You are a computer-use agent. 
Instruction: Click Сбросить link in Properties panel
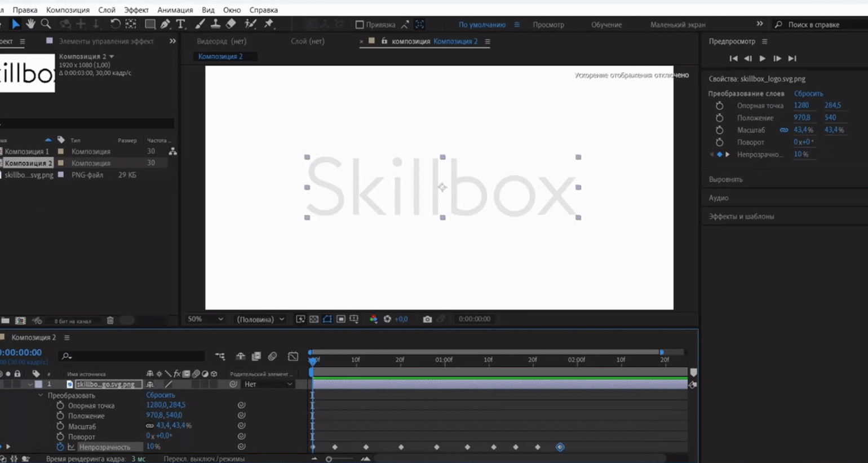coord(808,94)
